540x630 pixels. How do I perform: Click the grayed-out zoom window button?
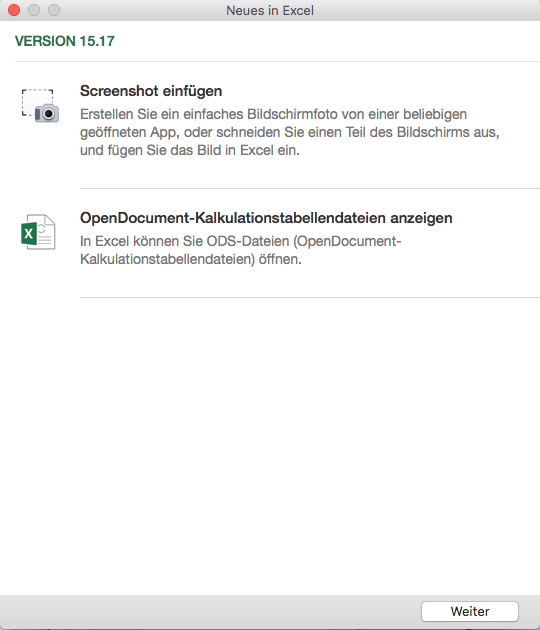[54, 10]
